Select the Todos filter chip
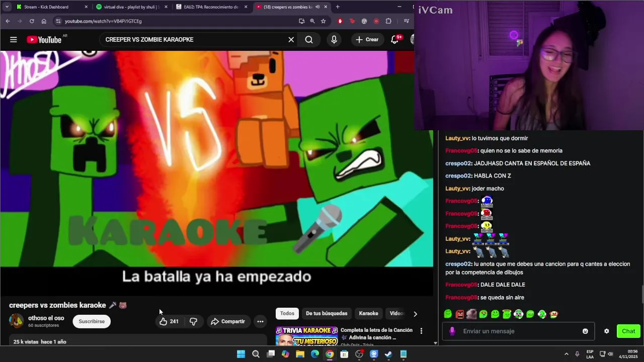This screenshot has width=644, height=362. point(287,313)
